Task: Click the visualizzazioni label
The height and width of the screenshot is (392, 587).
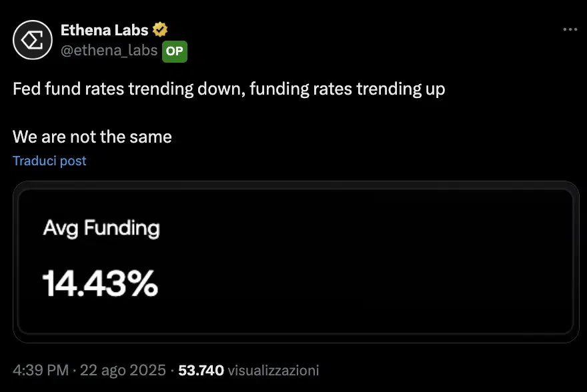Action: click(273, 369)
